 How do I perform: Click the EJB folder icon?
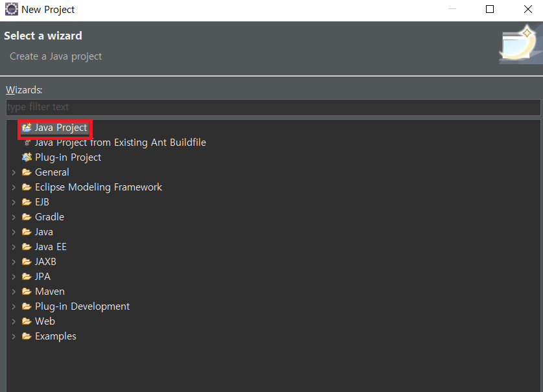click(27, 202)
